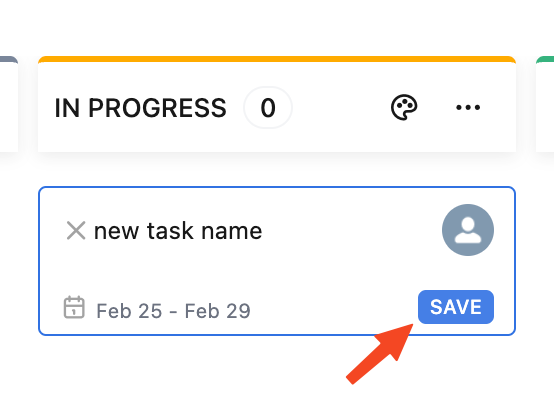The height and width of the screenshot is (396, 554).
Task: Click the word PROGRESS in column heading
Action: coord(157,108)
